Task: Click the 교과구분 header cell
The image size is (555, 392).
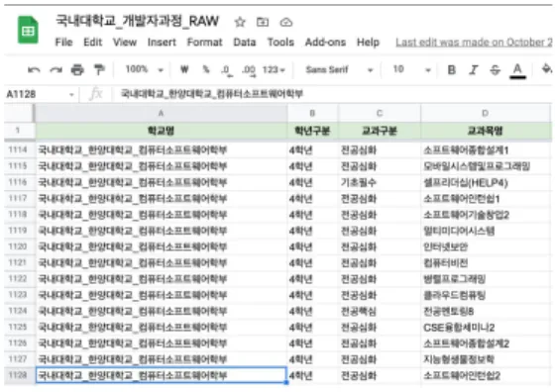Action: [x=379, y=131]
